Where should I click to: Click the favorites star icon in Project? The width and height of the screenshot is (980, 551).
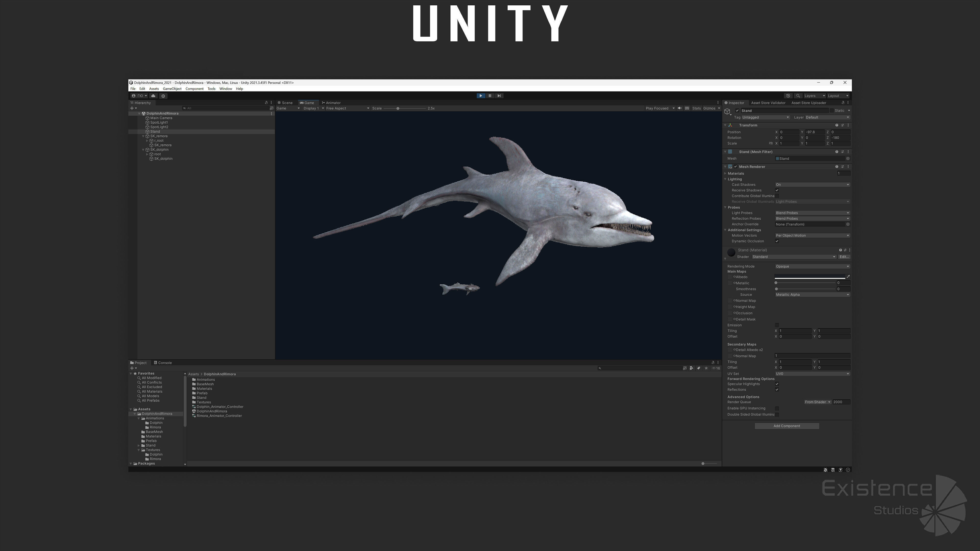[x=706, y=368]
